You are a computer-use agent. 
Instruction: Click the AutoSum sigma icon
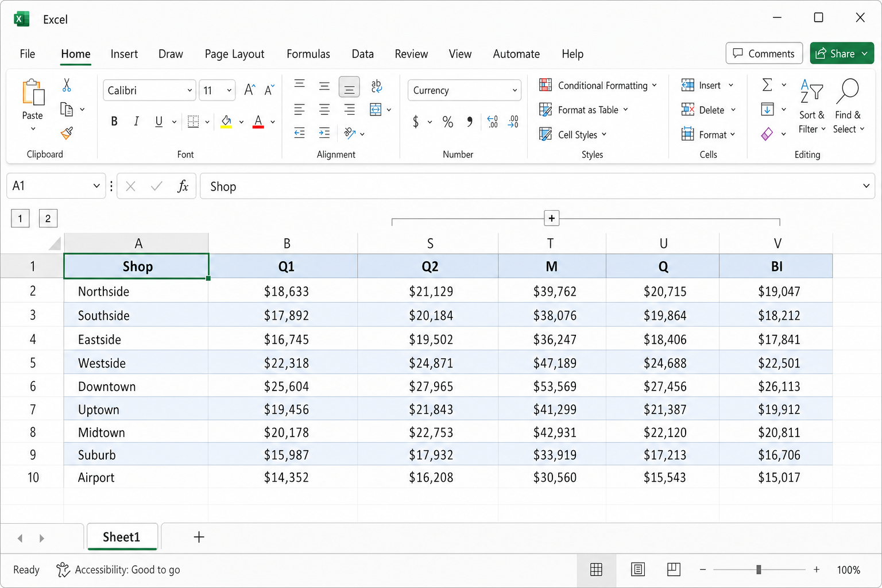[x=767, y=85]
